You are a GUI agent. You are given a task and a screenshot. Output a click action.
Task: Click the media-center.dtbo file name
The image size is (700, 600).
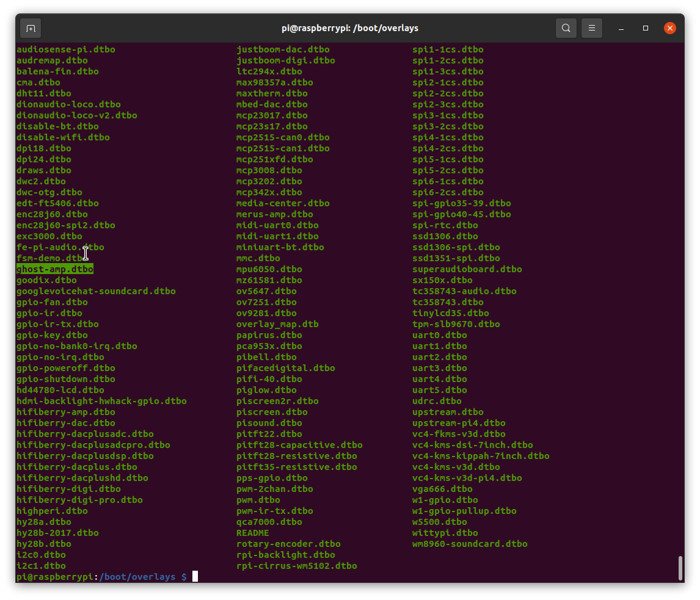coord(283,203)
